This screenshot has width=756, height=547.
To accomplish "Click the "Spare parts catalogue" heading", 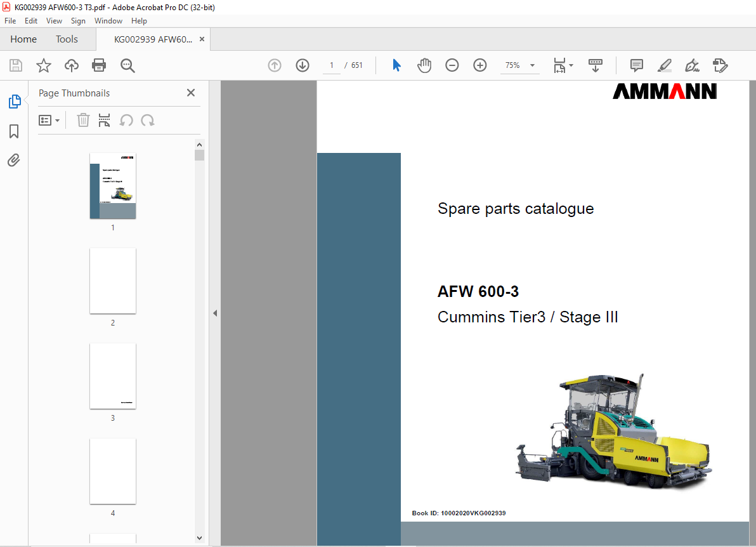I will pos(516,208).
